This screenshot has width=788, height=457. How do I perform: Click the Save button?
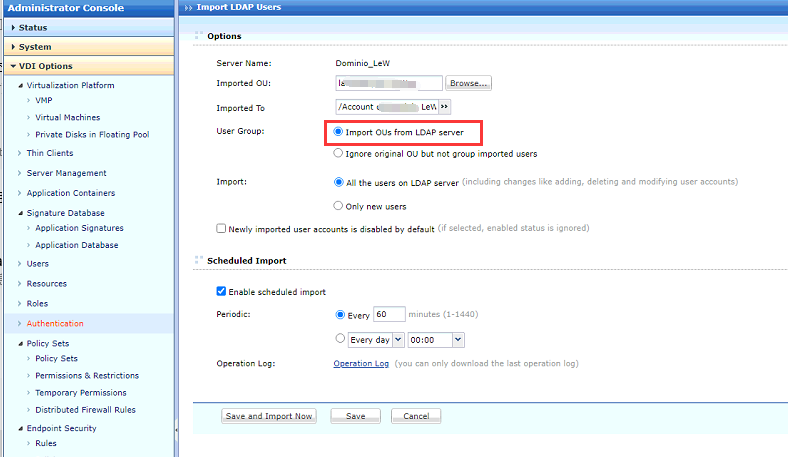pyautogui.click(x=355, y=416)
